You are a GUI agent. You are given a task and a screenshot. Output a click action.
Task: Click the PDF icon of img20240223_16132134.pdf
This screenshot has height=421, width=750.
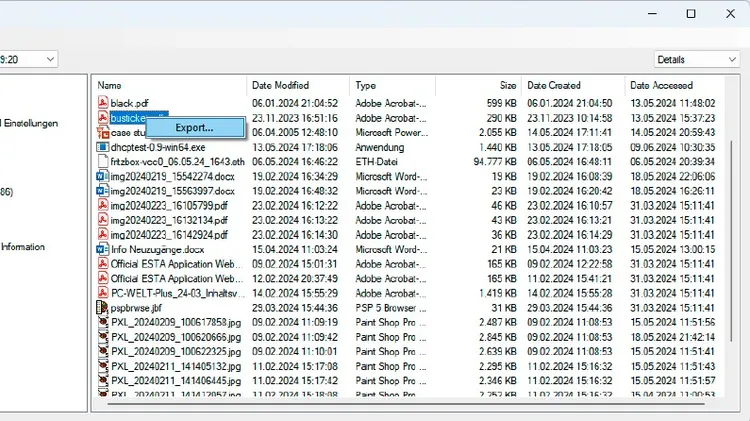(103, 220)
